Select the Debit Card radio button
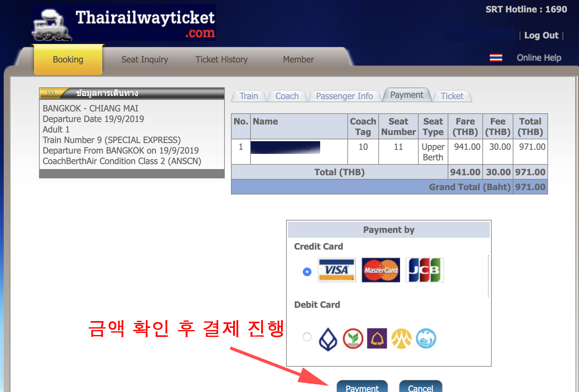Image resolution: width=579 pixels, height=392 pixels. tap(307, 337)
